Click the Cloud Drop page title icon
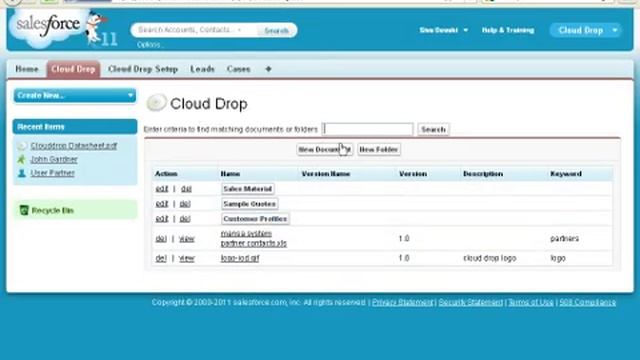640x360 pixels. click(156, 103)
